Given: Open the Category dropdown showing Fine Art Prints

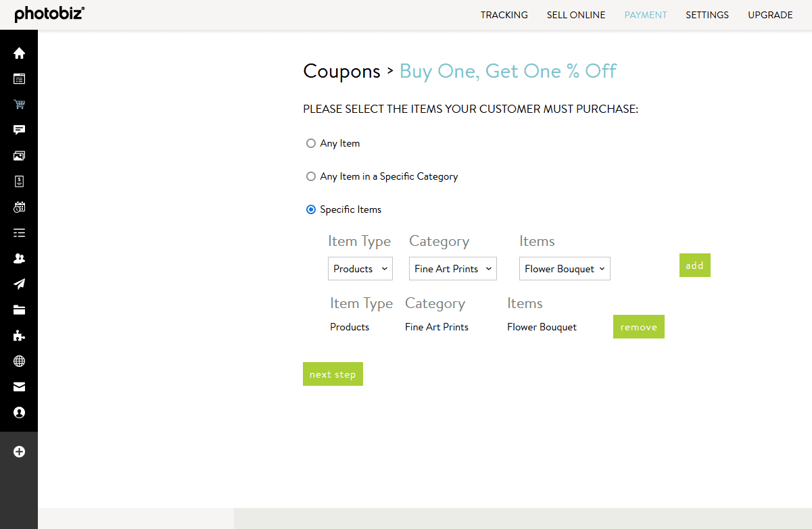Looking at the screenshot, I should pos(452,268).
